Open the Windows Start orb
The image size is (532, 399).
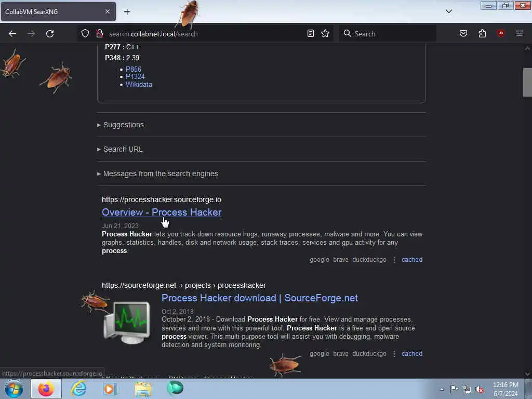14,389
